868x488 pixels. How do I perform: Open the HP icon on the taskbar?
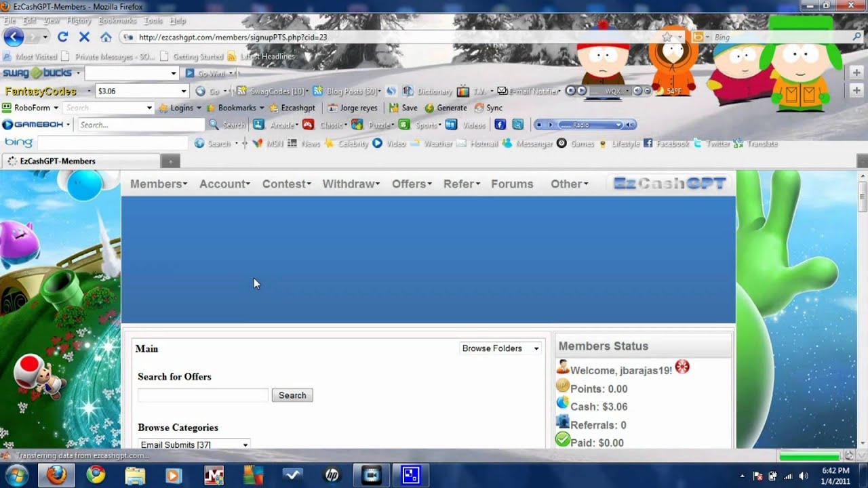[332, 475]
